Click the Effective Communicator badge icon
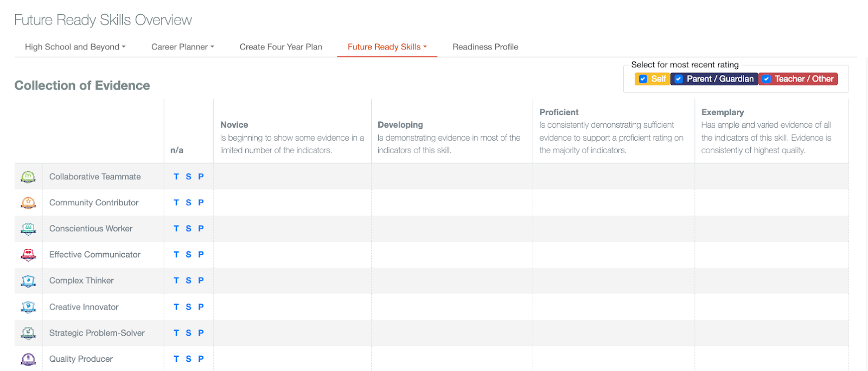This screenshot has width=868, height=371. [28, 255]
